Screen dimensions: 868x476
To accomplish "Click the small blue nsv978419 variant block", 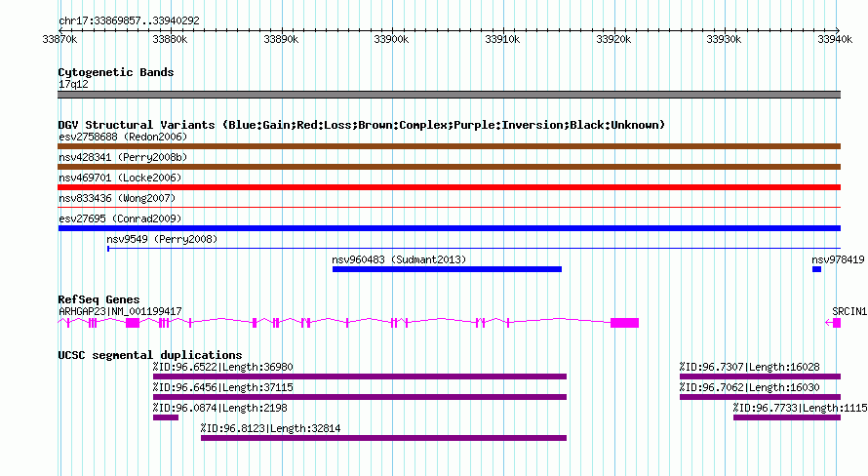I will click(816, 269).
